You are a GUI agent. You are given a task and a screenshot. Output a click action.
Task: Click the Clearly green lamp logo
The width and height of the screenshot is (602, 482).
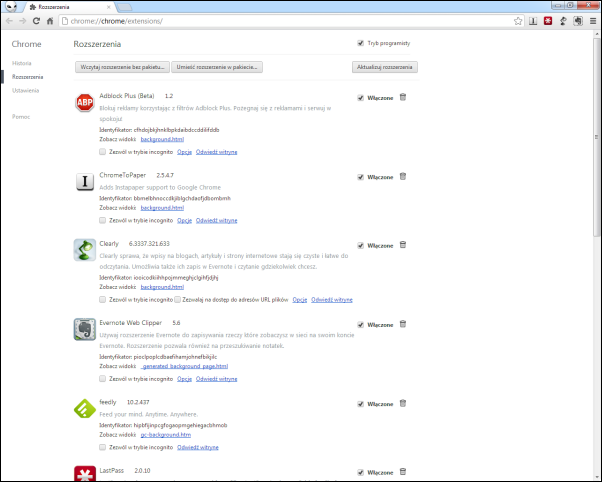(84, 250)
